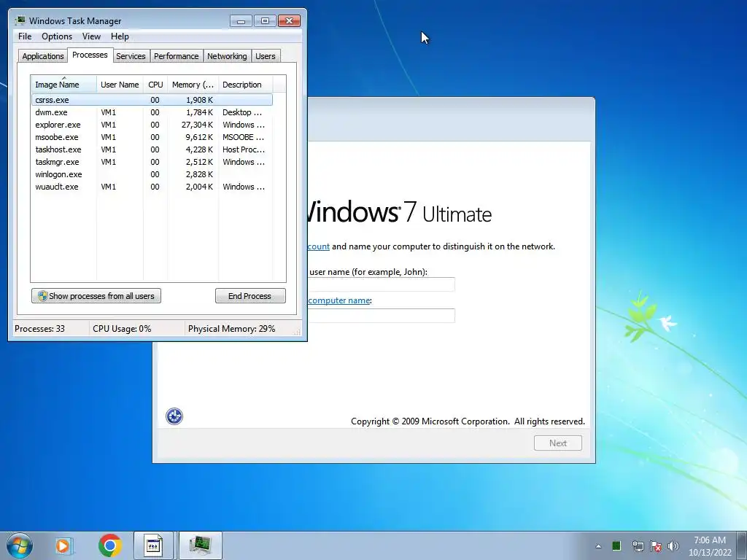
Task: Click the Next button in setup
Action: 558,443
